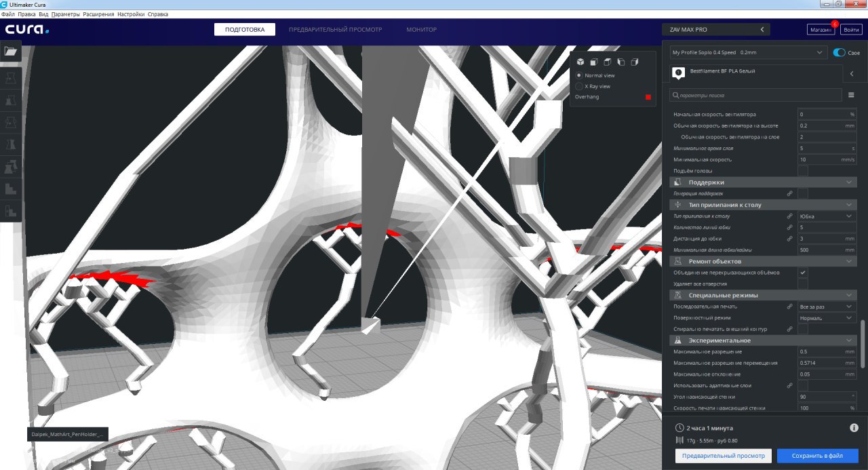This screenshot has width=868, height=470.
Task: Open the Правка menu
Action: click(26, 14)
